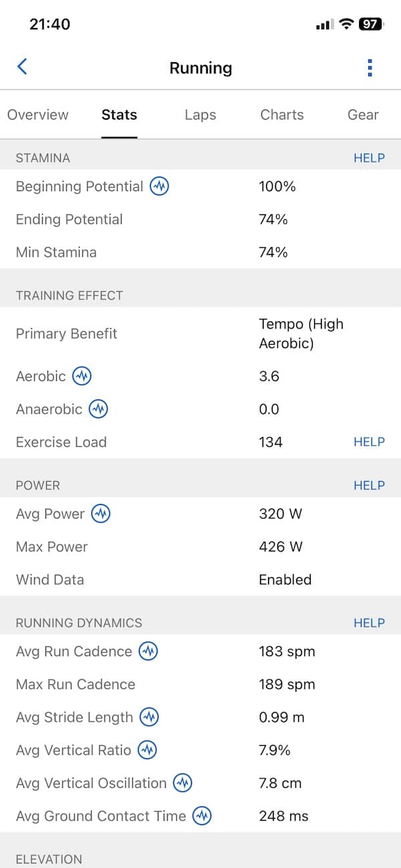Tap the chart icon next to Aerobic
The width and height of the screenshot is (401, 868).
tap(82, 376)
